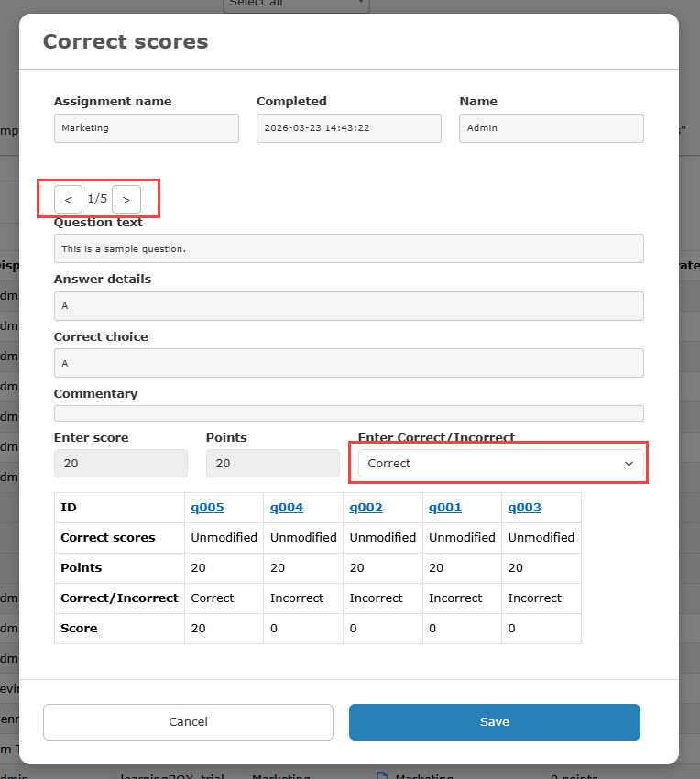Click the Points field showing 20

point(272,464)
